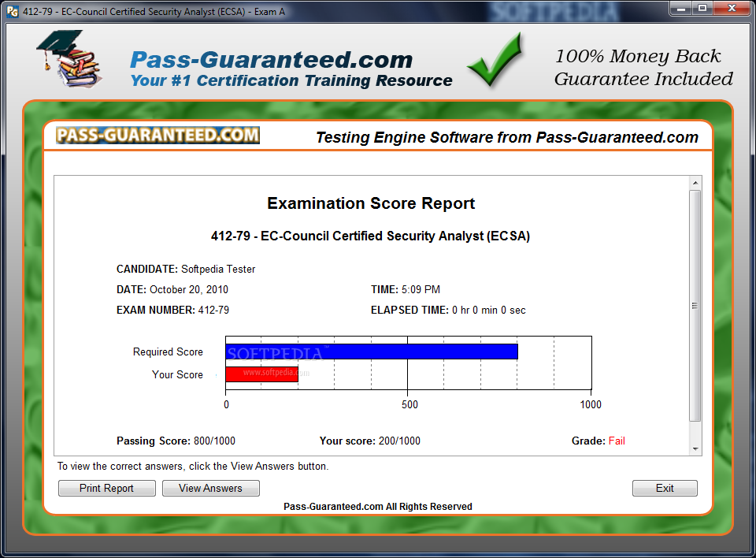Click the Print Report button
This screenshot has width=756, height=558.
(x=106, y=488)
